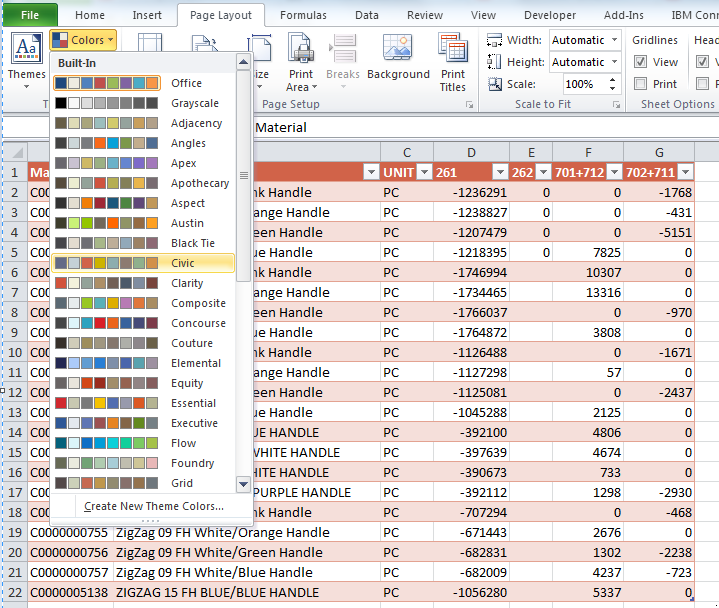Choose the Grid color theme
Screen dimensions: 719x608
[144, 483]
